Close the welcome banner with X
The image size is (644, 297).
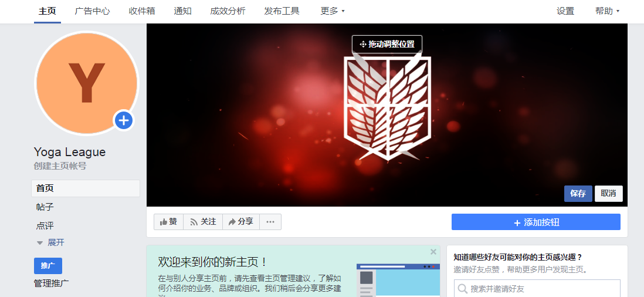(433, 252)
